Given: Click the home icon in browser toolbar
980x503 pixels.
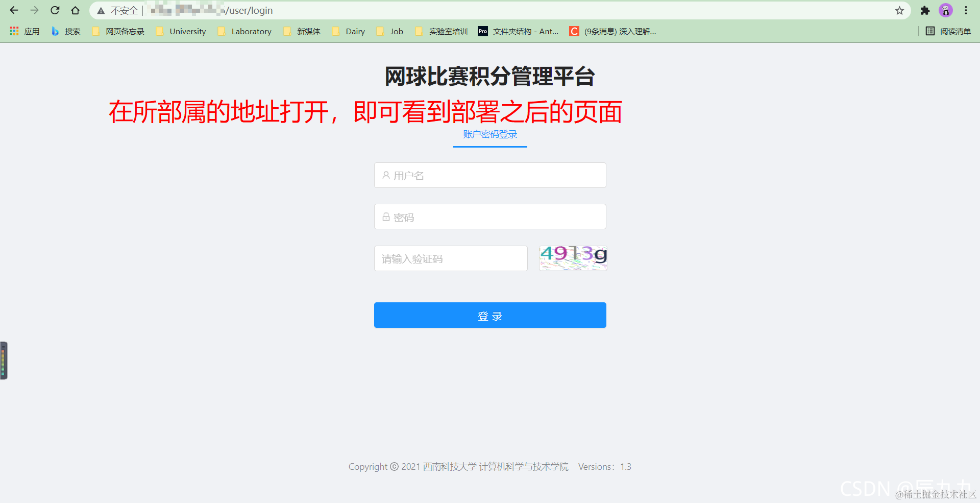Looking at the screenshot, I should click(x=75, y=10).
